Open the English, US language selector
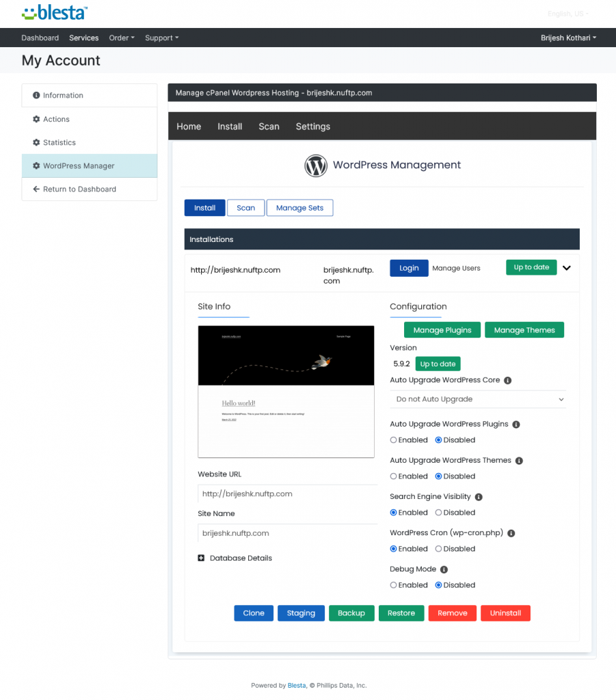The height and width of the screenshot is (700, 616). [x=567, y=14]
